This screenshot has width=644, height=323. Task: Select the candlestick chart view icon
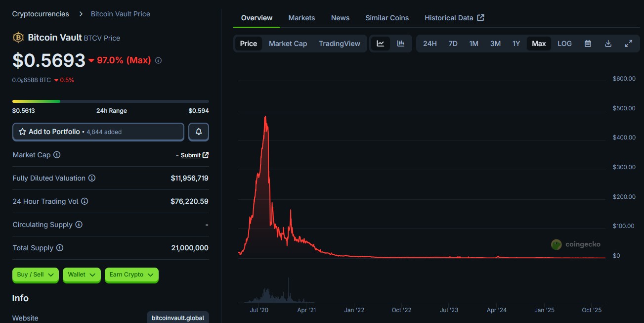click(401, 44)
